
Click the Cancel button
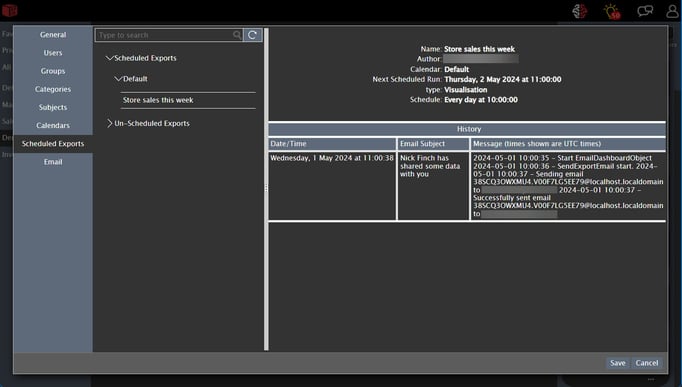[x=647, y=363]
